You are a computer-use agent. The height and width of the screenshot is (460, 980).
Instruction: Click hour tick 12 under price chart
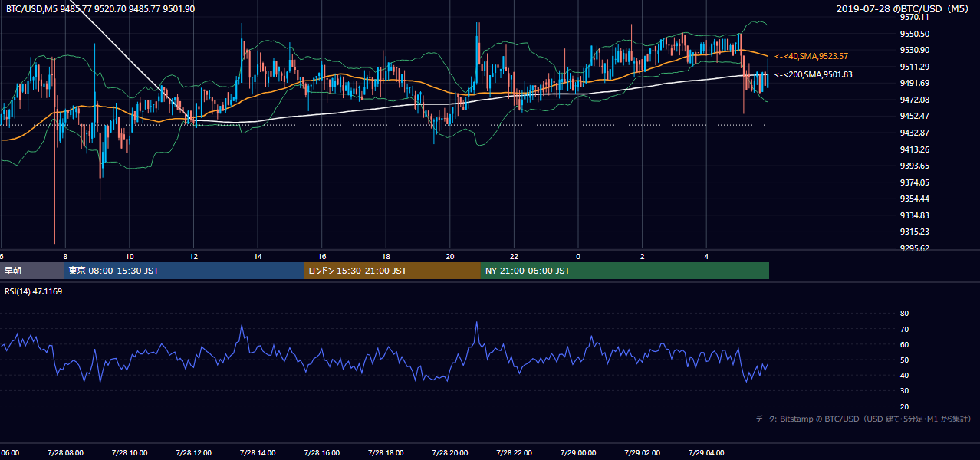tap(194, 257)
